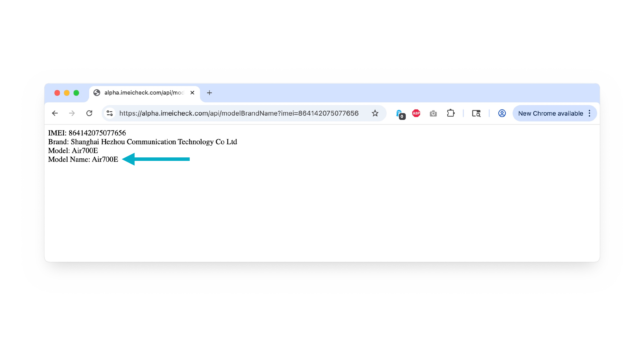Viewport: 644px width, 362px height.
Task: Open Chrome's three-dot menu
Action: (590, 113)
